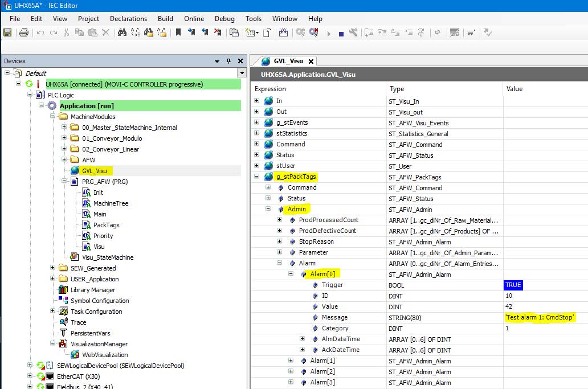Screen dimensions: 588x389
Task: Open Find with the binoculars icon
Action: pyautogui.click(x=122, y=33)
